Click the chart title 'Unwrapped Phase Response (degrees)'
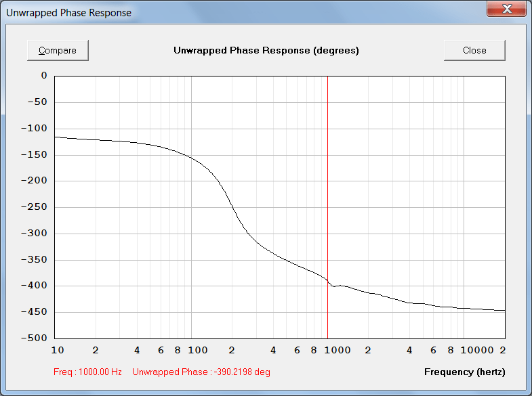The width and height of the screenshot is (532, 396). (266, 51)
